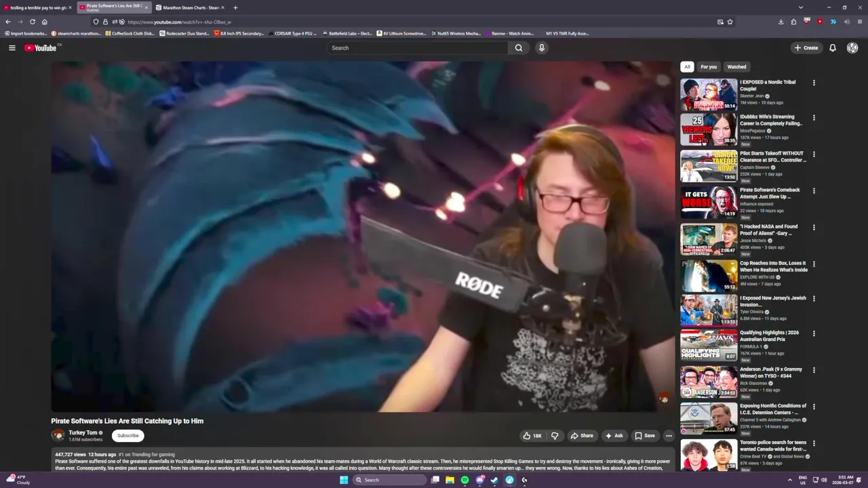This screenshot has width=868, height=488.
Task: Click the Create button
Action: click(x=806, y=47)
